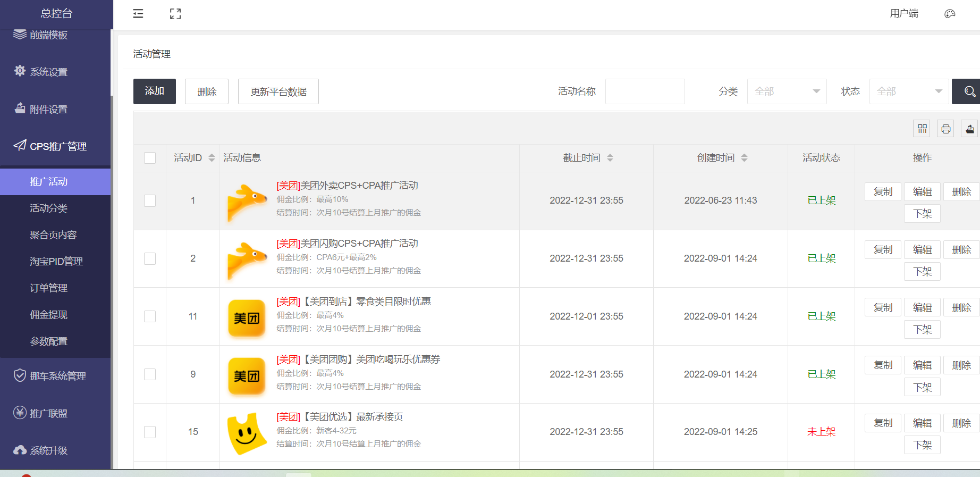Image resolution: width=980 pixels, height=477 pixels.
Task: Click the 挪车系统管理 shield icon
Action: (20, 375)
